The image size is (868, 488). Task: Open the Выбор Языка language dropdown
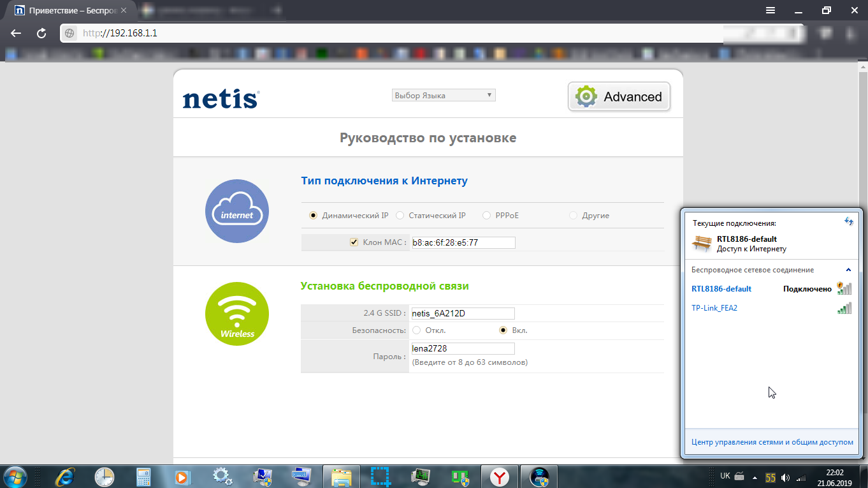[x=443, y=95]
